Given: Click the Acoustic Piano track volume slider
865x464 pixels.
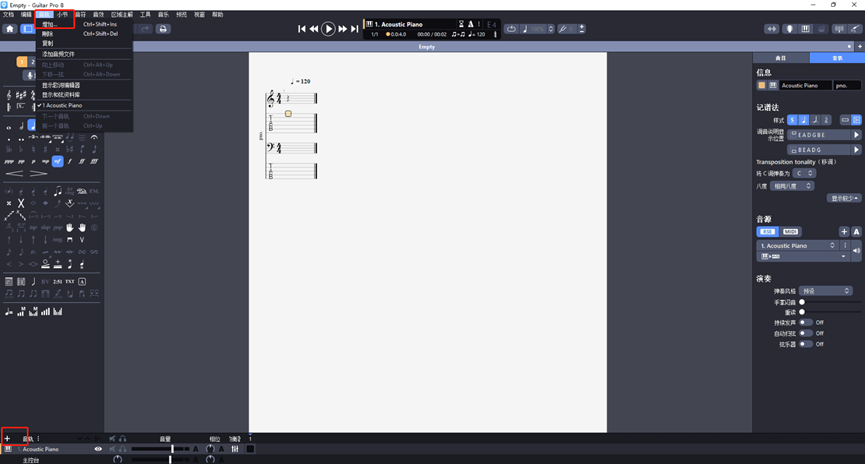Looking at the screenshot, I should pos(171,450).
